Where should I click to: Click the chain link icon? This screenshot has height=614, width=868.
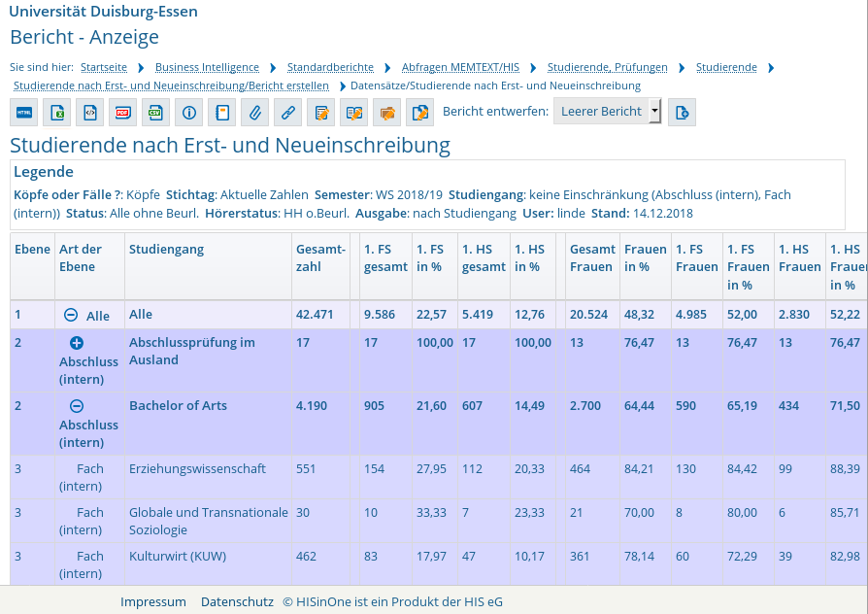[287, 113]
